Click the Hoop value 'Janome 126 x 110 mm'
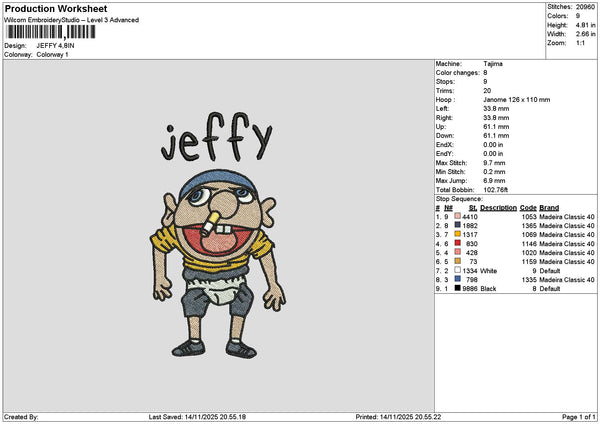Viewport: 600px width, 424px height. click(517, 99)
